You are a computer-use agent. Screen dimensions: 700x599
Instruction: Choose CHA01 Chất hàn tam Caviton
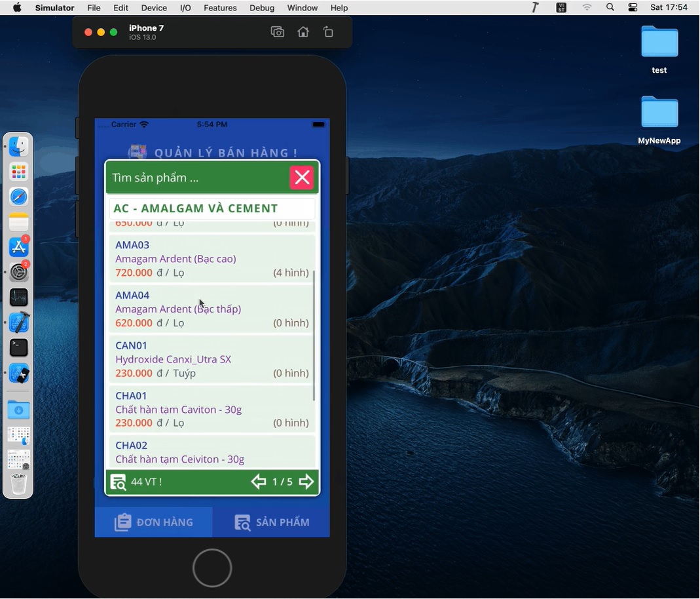point(212,410)
